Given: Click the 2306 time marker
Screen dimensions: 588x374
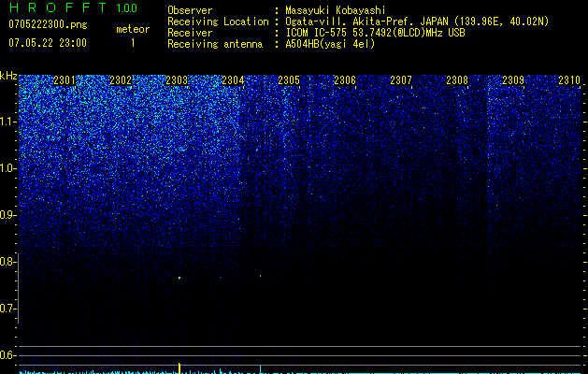Looking at the screenshot, I should [x=345, y=80].
